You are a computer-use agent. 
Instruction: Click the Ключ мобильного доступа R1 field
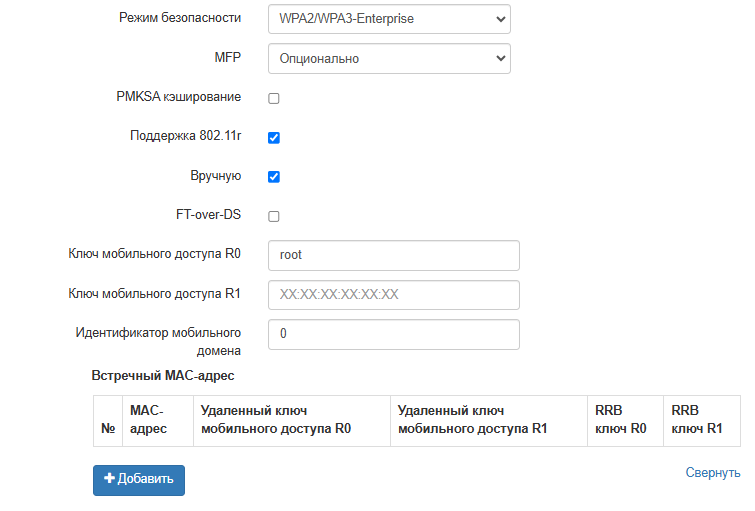[394, 295]
